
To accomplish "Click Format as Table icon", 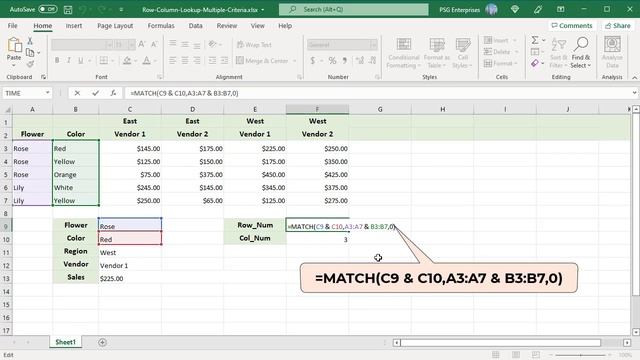I will [436, 44].
